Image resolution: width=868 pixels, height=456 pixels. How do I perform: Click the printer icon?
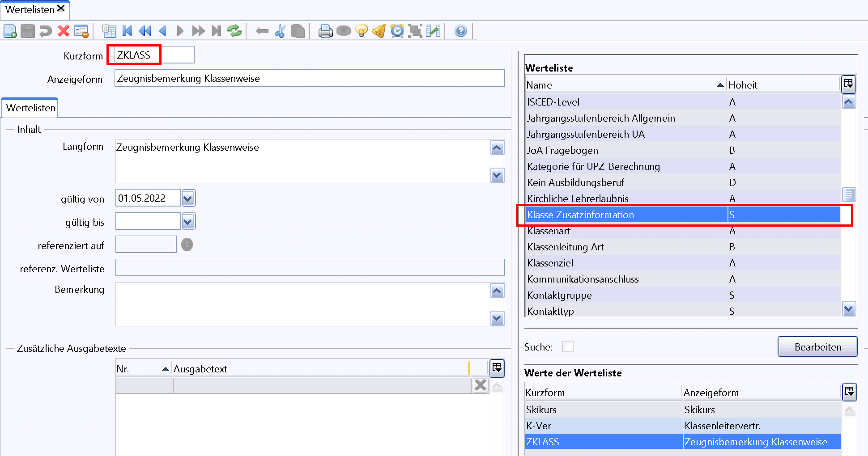click(x=326, y=31)
